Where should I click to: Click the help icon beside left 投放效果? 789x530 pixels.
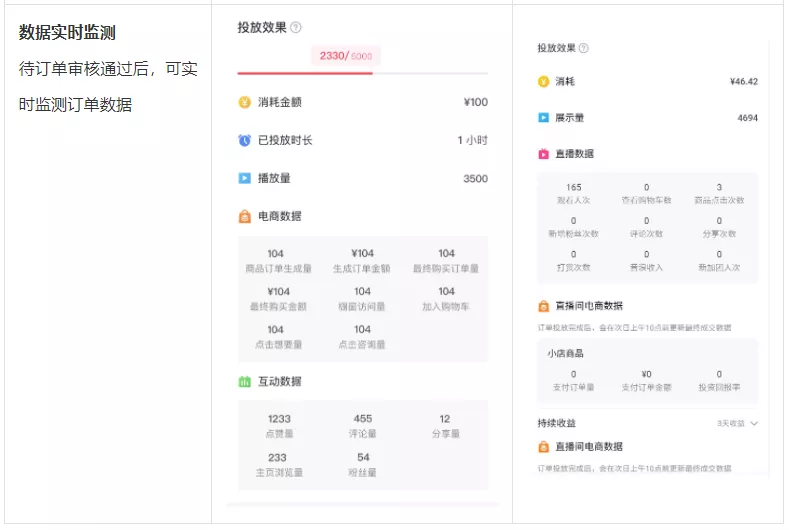(x=296, y=28)
